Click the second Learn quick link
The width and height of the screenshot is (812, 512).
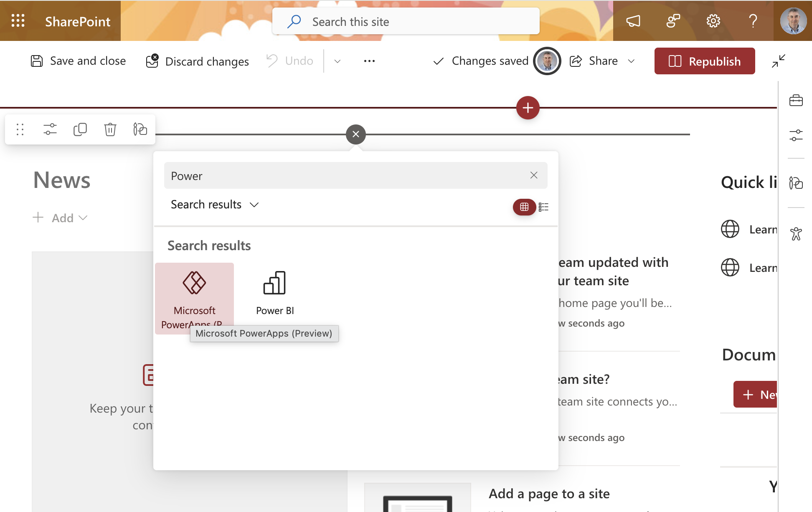click(x=749, y=268)
